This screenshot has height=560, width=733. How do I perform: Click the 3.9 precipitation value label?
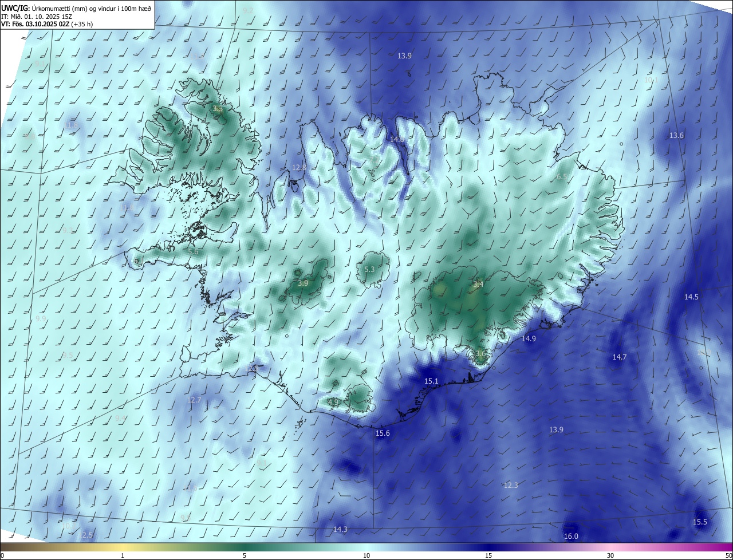303,283
